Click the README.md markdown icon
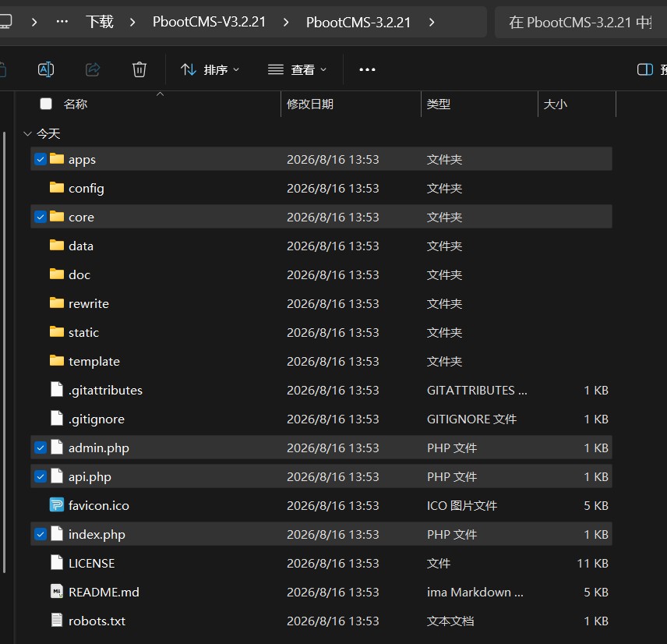 click(x=57, y=591)
